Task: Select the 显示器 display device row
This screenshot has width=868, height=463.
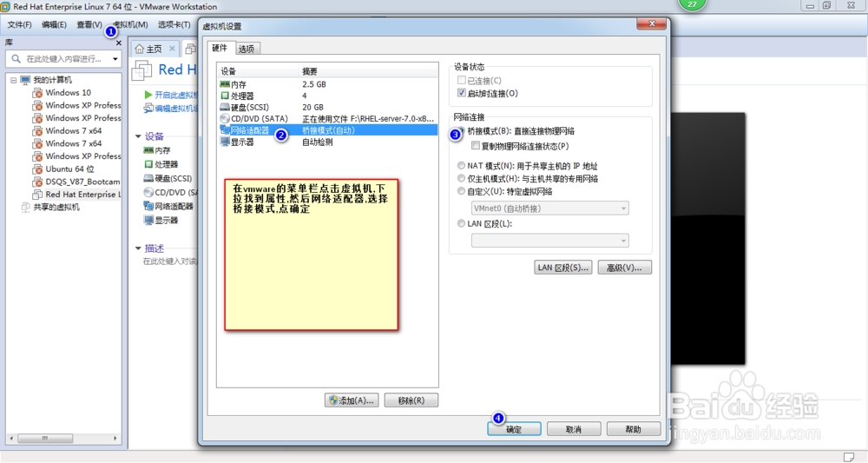Action: tap(328, 142)
